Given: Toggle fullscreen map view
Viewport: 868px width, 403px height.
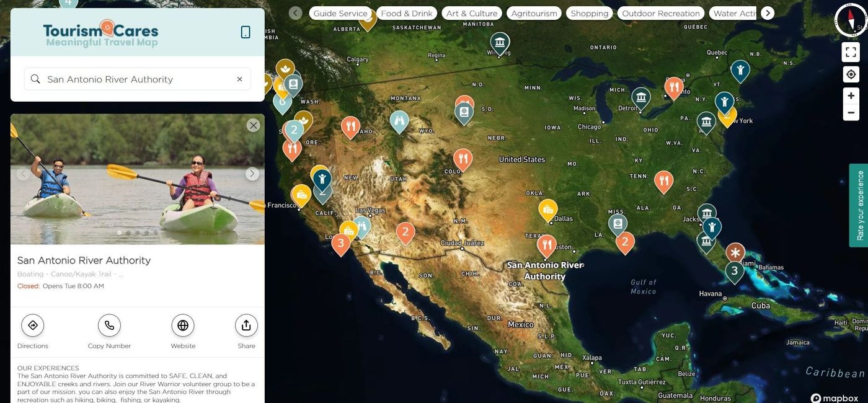Looking at the screenshot, I should click(x=851, y=52).
